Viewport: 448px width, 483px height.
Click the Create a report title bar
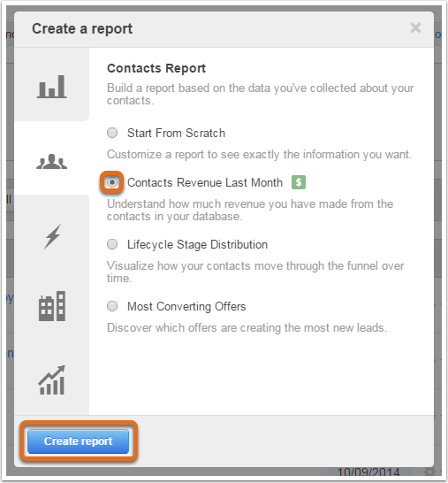[224, 29]
